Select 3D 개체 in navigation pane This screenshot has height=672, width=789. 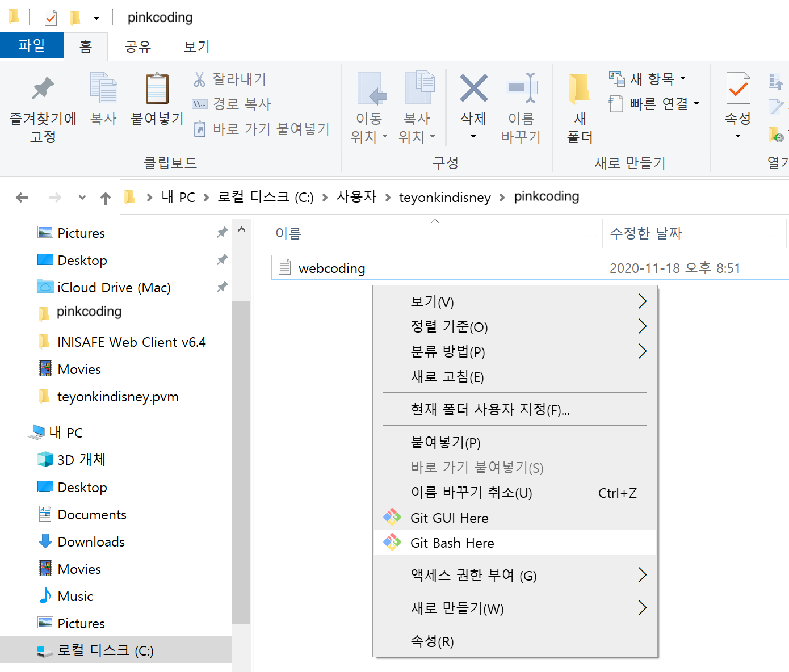pos(81,460)
